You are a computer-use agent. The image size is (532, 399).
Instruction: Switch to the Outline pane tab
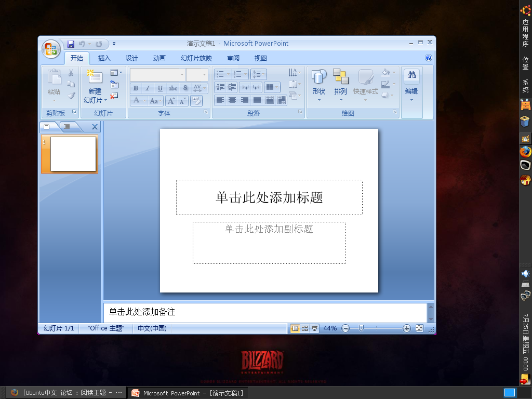[67, 127]
